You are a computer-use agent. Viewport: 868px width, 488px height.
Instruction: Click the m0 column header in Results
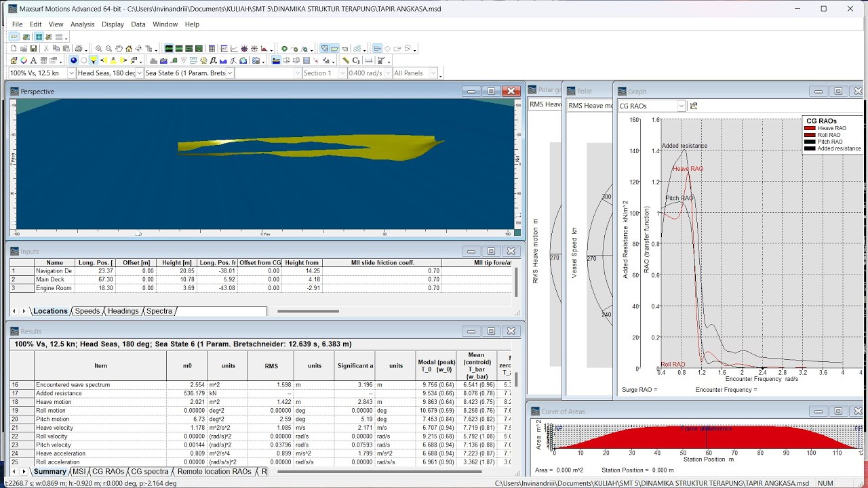(x=187, y=366)
